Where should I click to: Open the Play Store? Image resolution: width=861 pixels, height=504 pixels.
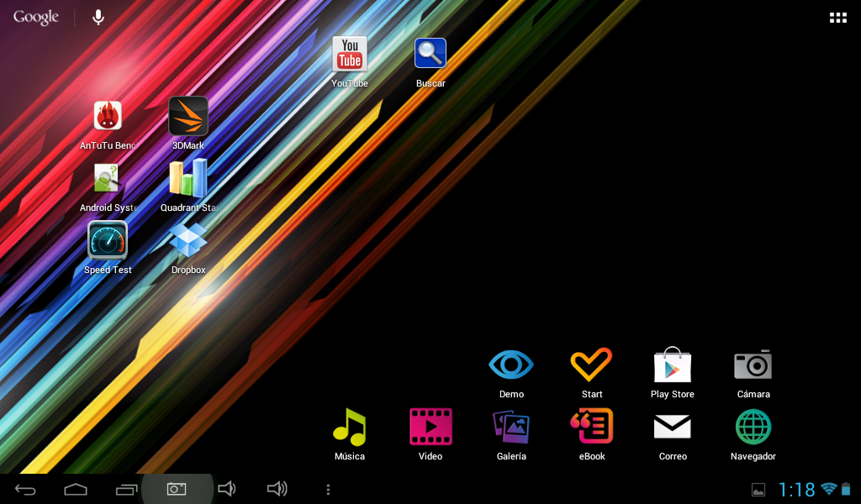672,366
